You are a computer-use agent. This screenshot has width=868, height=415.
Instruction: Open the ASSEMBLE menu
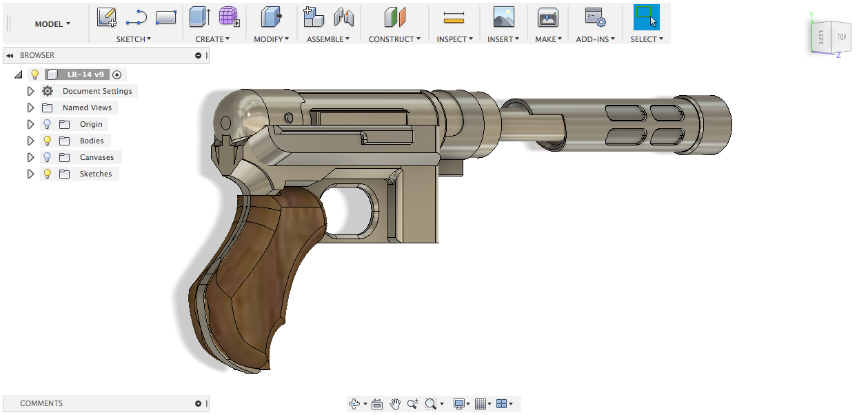(328, 39)
